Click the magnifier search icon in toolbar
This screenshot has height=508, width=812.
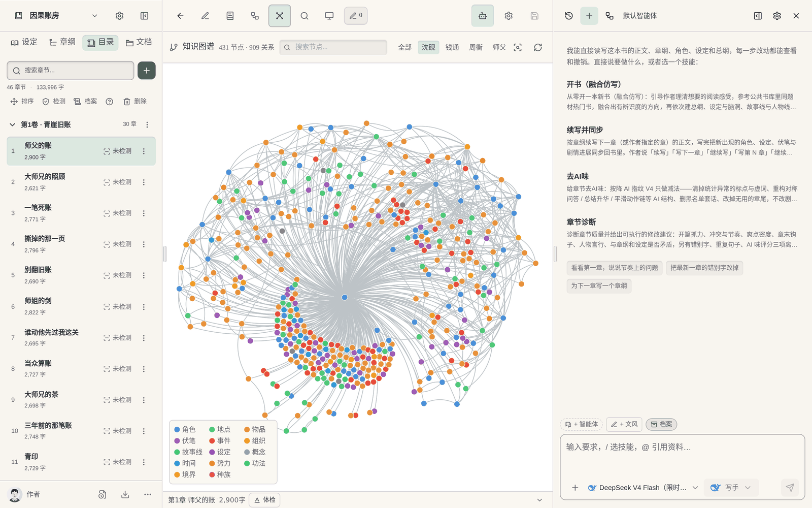[304, 16]
